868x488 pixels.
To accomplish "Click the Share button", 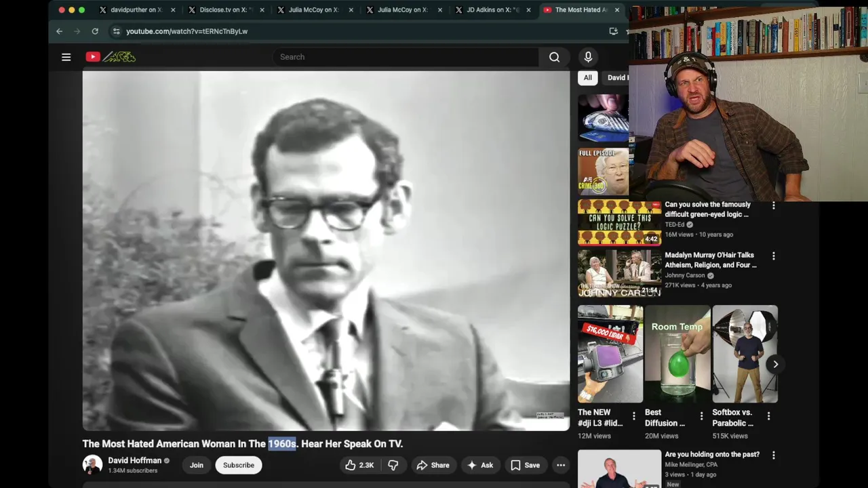I will tap(433, 465).
